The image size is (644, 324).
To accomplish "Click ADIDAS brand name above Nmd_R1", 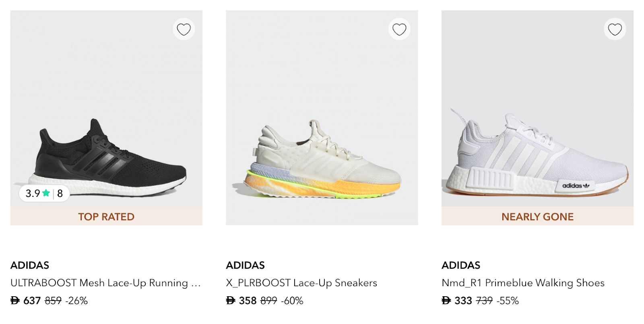I will coord(461,265).
